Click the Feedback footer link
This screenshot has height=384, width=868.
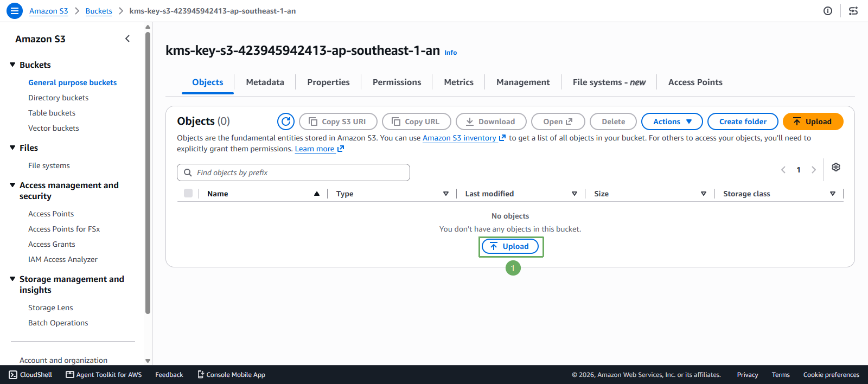point(169,375)
